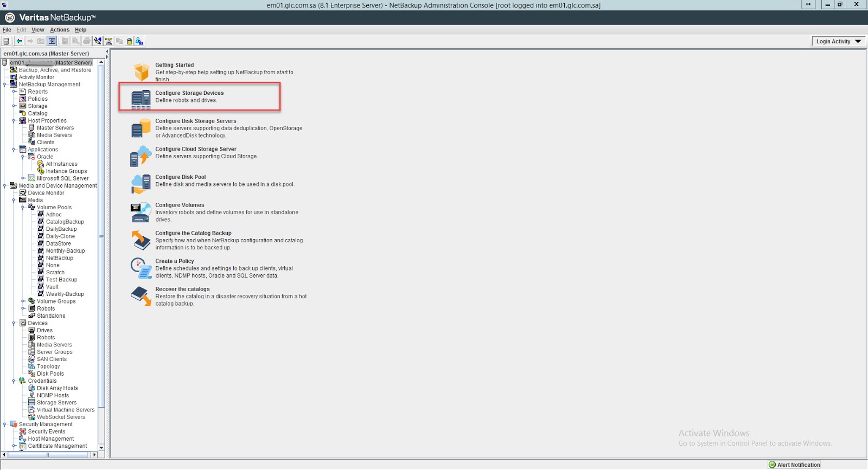Image resolution: width=868 pixels, height=470 pixels.
Task: Click the Configure Disk Pool icon
Action: tap(141, 184)
